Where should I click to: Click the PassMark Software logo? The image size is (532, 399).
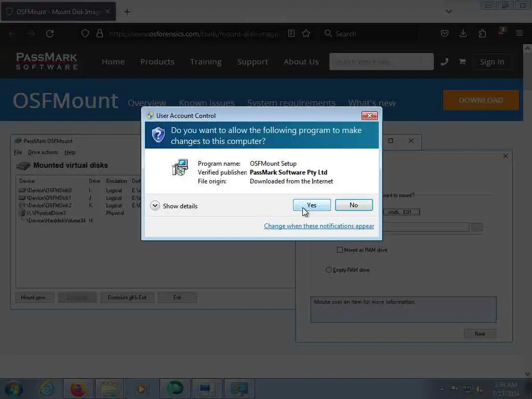click(47, 61)
